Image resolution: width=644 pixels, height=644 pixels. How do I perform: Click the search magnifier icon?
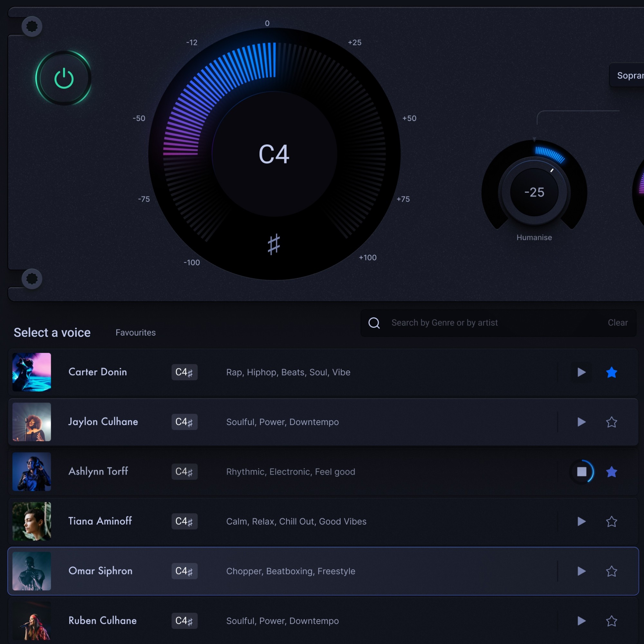pyautogui.click(x=374, y=323)
